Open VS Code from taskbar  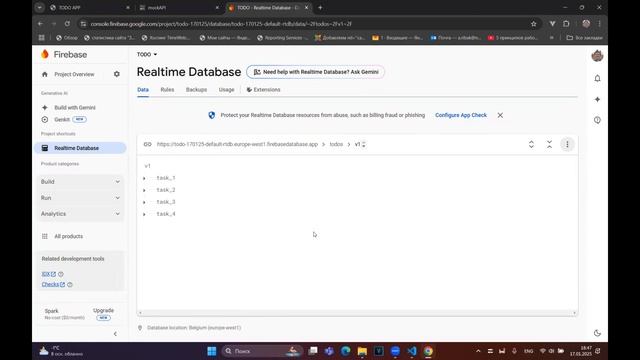tap(411, 351)
